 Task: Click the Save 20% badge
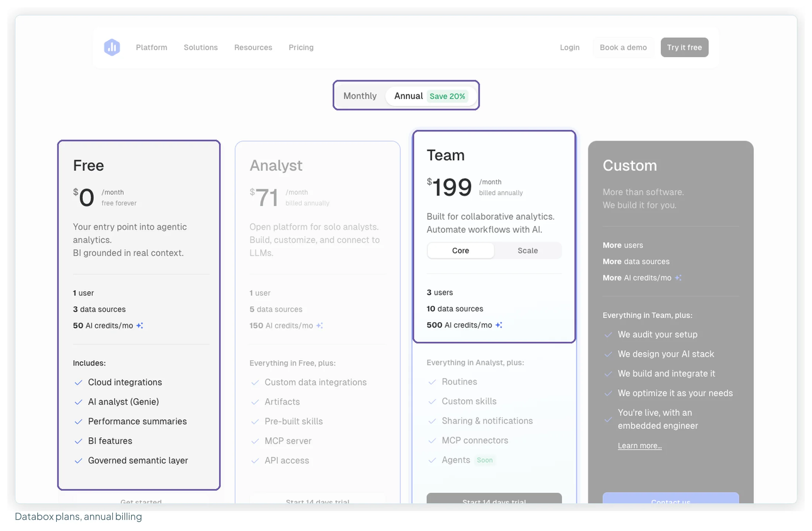(x=447, y=96)
